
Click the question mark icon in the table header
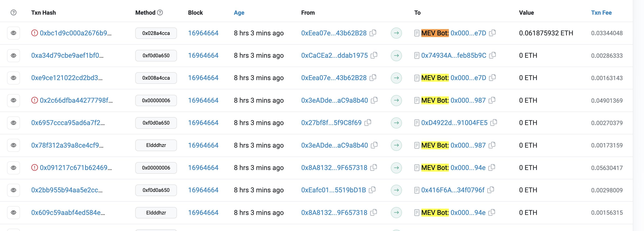point(13,12)
